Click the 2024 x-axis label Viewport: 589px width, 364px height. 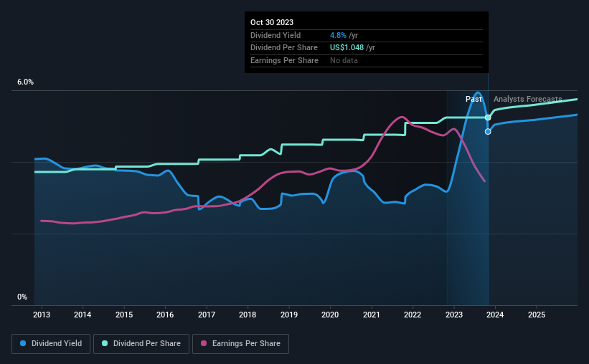[x=495, y=315]
